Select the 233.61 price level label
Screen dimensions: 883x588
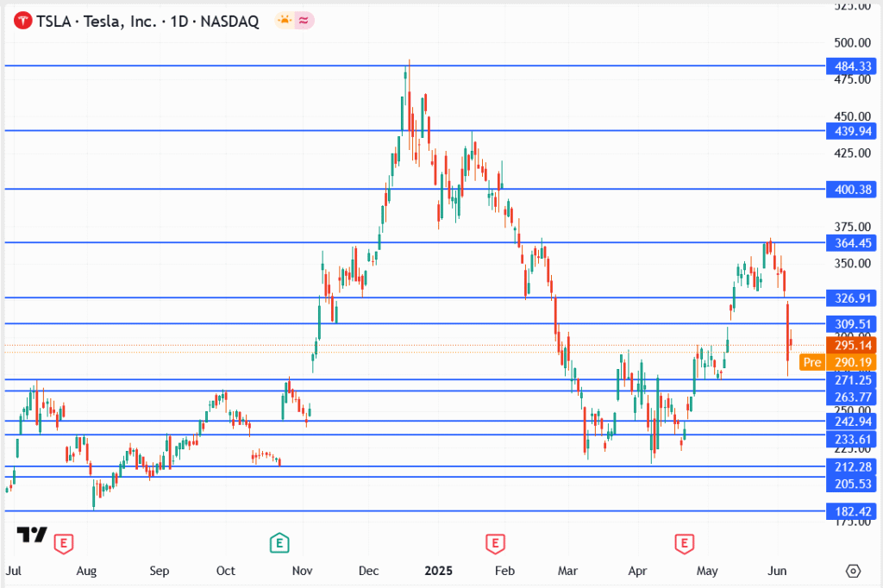coord(850,439)
